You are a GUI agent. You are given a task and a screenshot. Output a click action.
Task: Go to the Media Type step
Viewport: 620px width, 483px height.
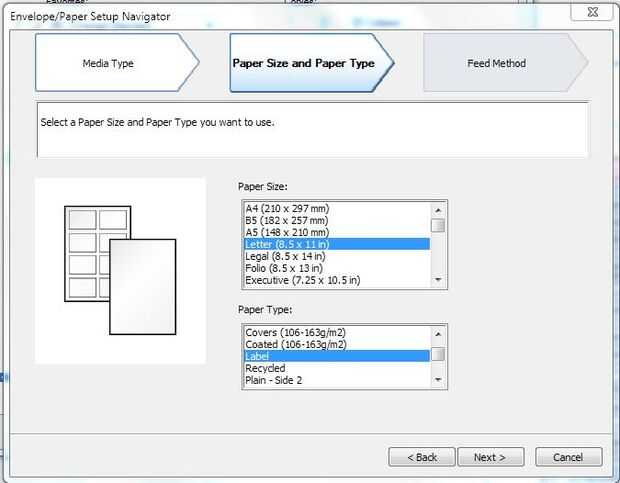(x=117, y=63)
